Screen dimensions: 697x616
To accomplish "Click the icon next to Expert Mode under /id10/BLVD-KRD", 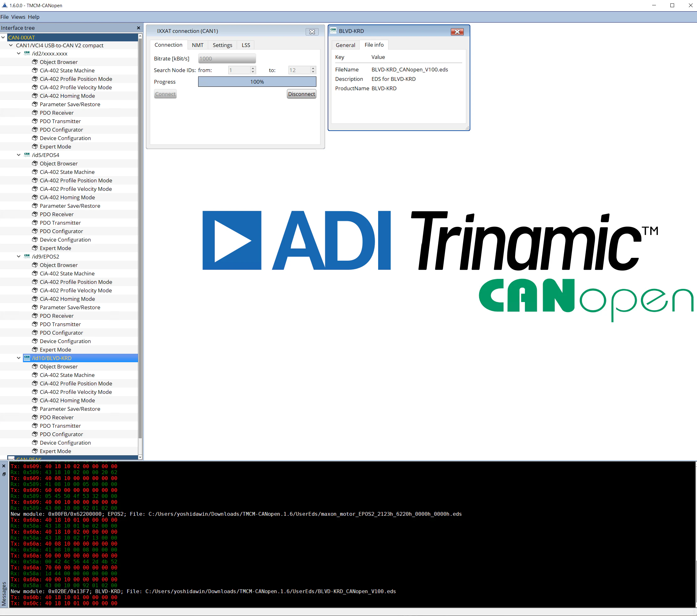I will click(x=35, y=451).
